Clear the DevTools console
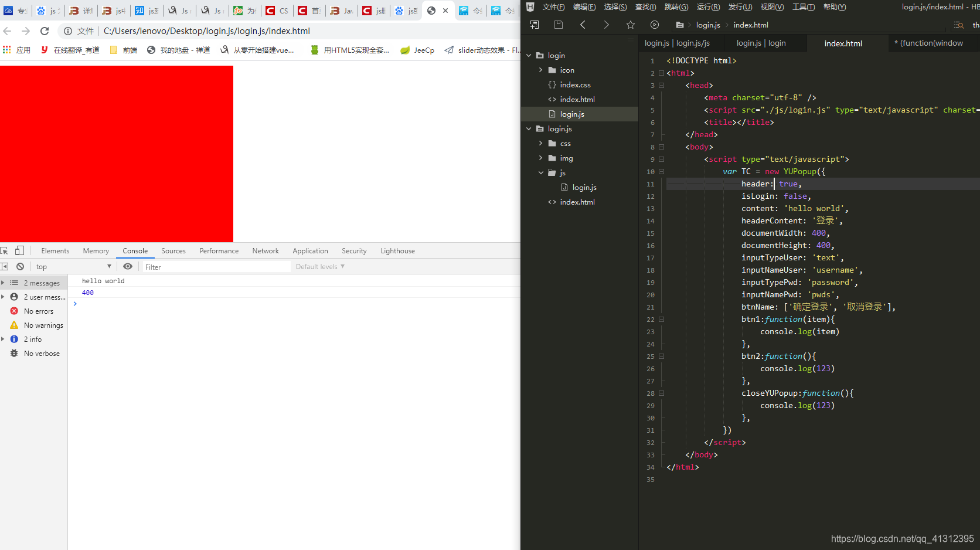Viewport: 980px width, 550px height. [x=21, y=267]
